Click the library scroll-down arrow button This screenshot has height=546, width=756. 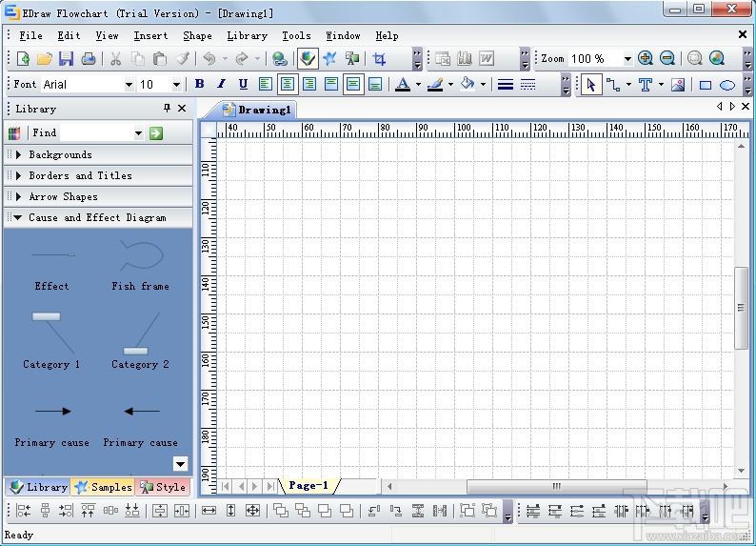click(x=180, y=464)
